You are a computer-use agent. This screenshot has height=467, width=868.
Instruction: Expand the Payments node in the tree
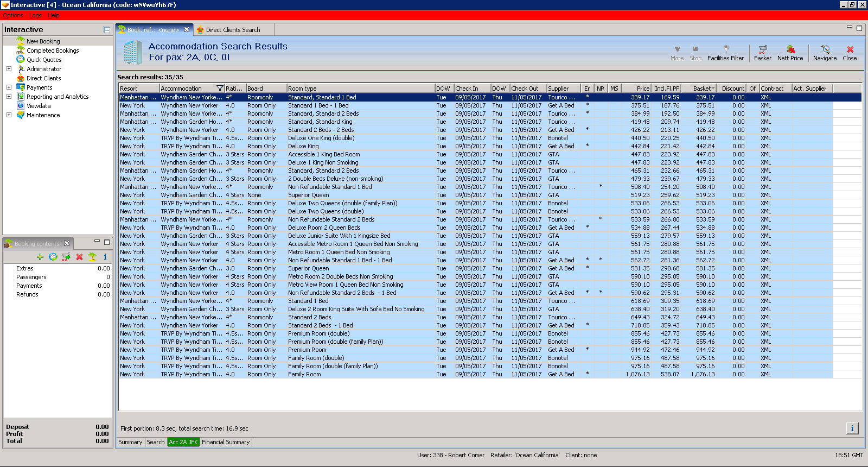pos(9,87)
